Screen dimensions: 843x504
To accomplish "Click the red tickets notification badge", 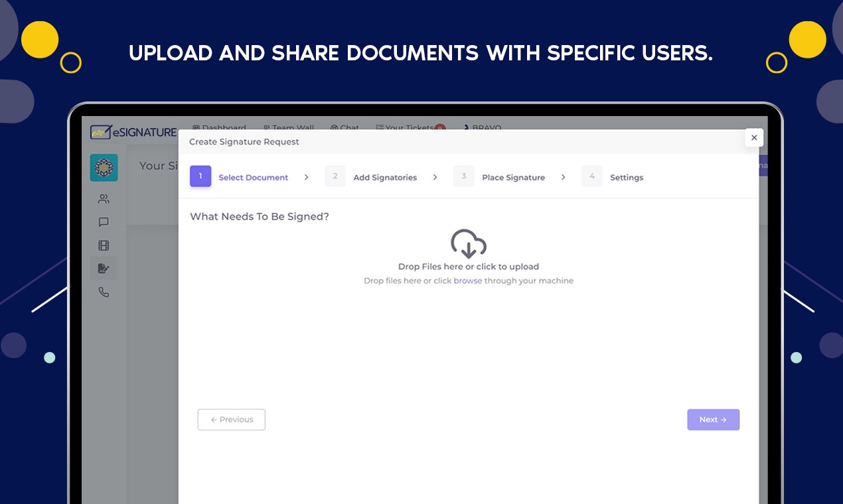I will [440, 127].
